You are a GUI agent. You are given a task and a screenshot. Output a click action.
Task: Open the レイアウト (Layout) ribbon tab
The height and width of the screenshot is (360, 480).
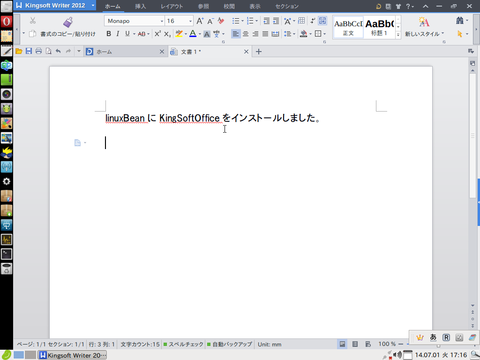point(172,6)
